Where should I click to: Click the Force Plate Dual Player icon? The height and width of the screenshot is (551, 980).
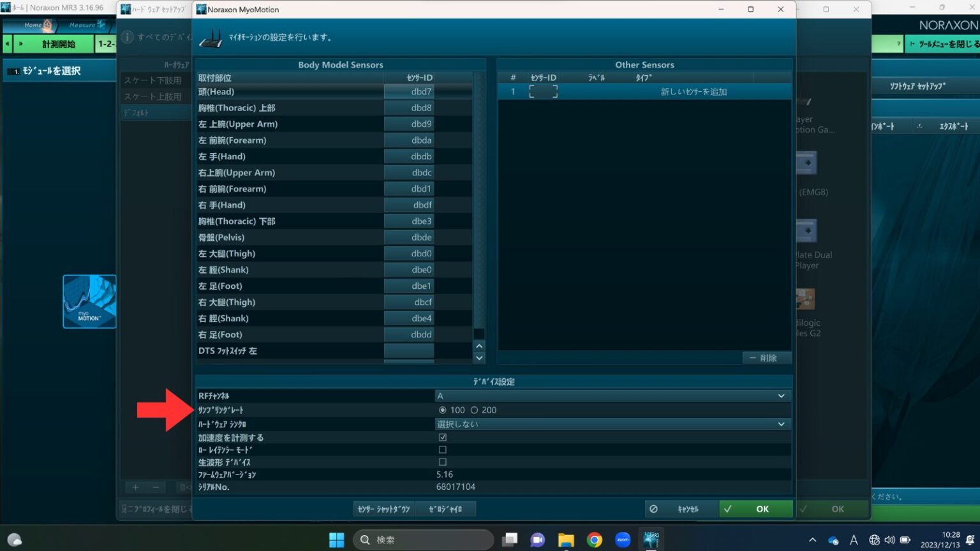click(x=806, y=231)
